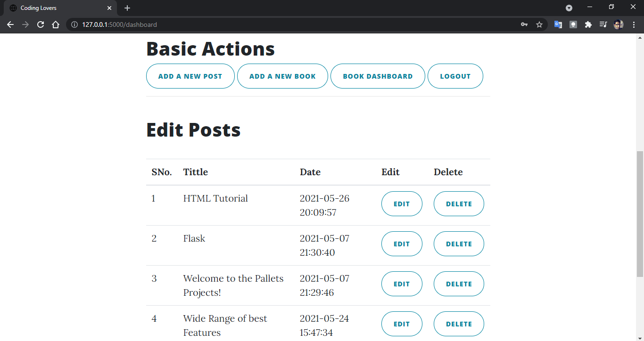Viewport: 644px width, 341px height.
Task: Edit the HTML Tutorial post
Action: [402, 204]
